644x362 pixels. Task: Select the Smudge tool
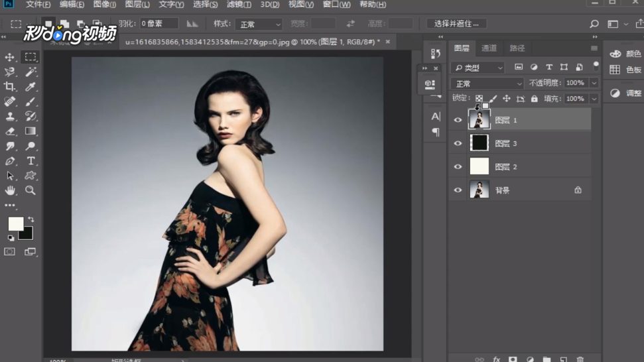[9, 146]
